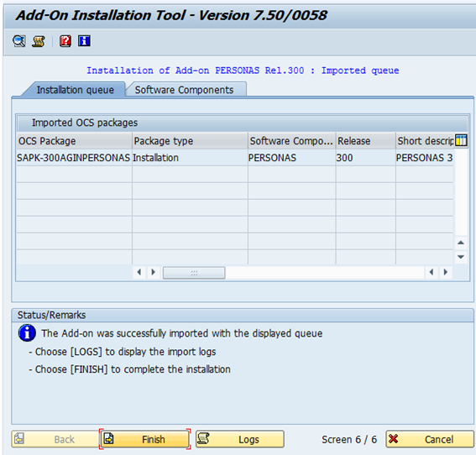Click the 'Installation of Add-on PERSONAS' heading
The image size is (476, 455).
243,71
